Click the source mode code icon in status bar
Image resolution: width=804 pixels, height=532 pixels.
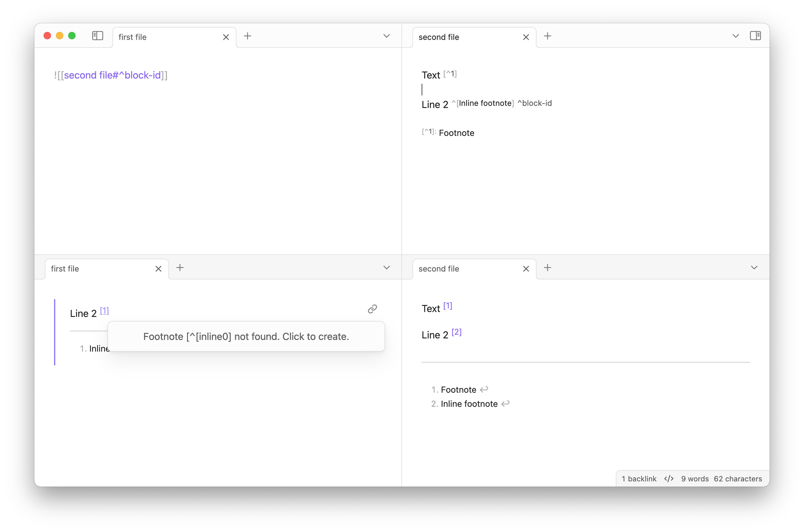tap(669, 479)
